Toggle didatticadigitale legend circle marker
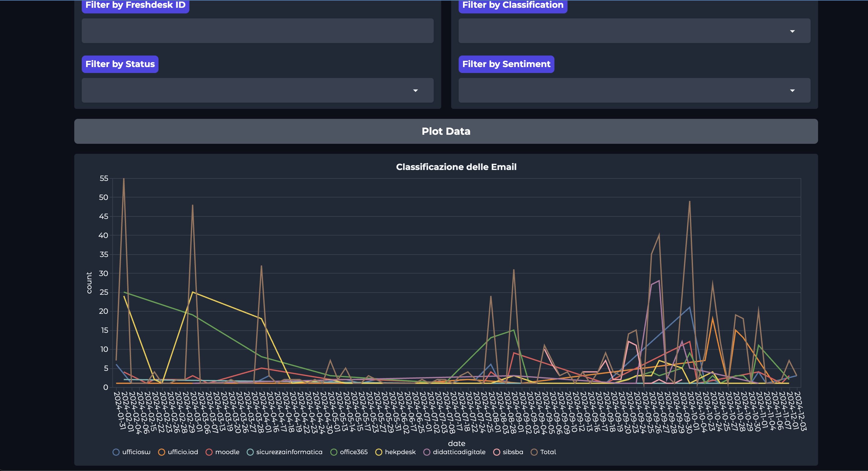The image size is (868, 471). tap(427, 452)
